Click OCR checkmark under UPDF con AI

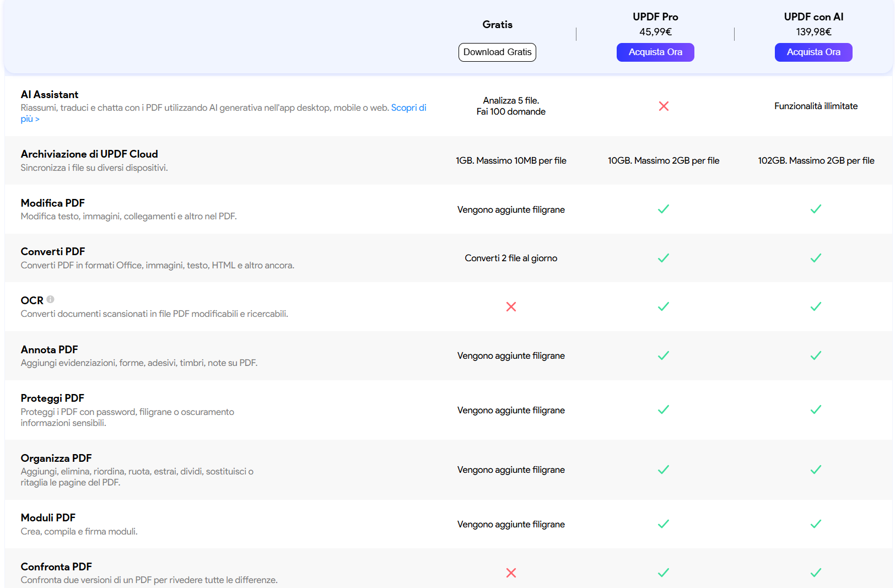[816, 306]
